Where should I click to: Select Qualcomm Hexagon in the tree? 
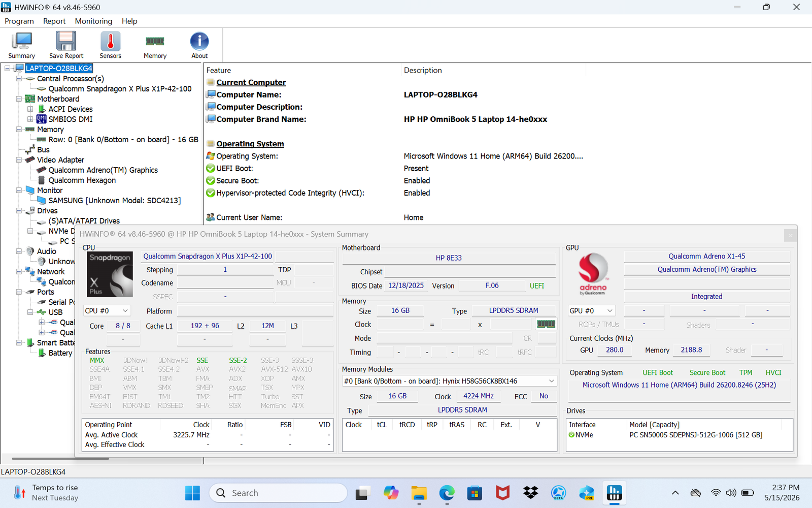pyautogui.click(x=82, y=180)
